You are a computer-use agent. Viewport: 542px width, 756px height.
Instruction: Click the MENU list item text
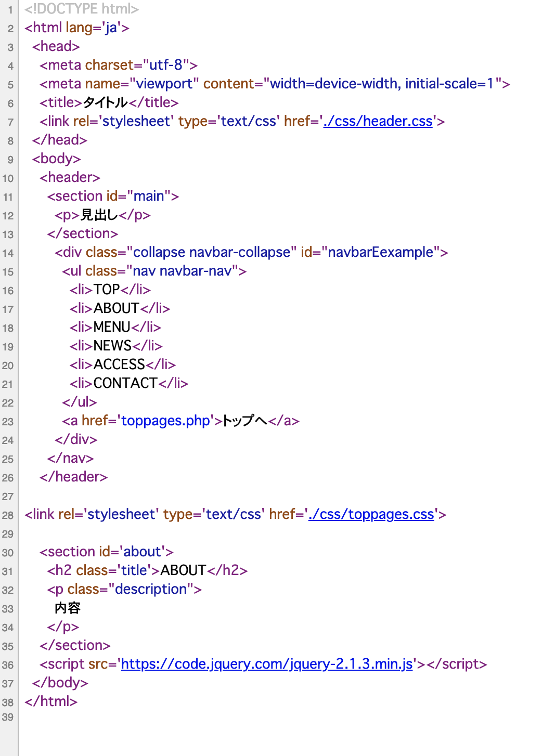coord(112,327)
